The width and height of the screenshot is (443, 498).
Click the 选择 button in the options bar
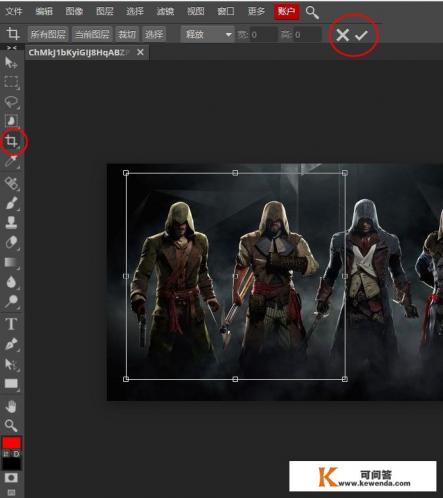pos(154,34)
